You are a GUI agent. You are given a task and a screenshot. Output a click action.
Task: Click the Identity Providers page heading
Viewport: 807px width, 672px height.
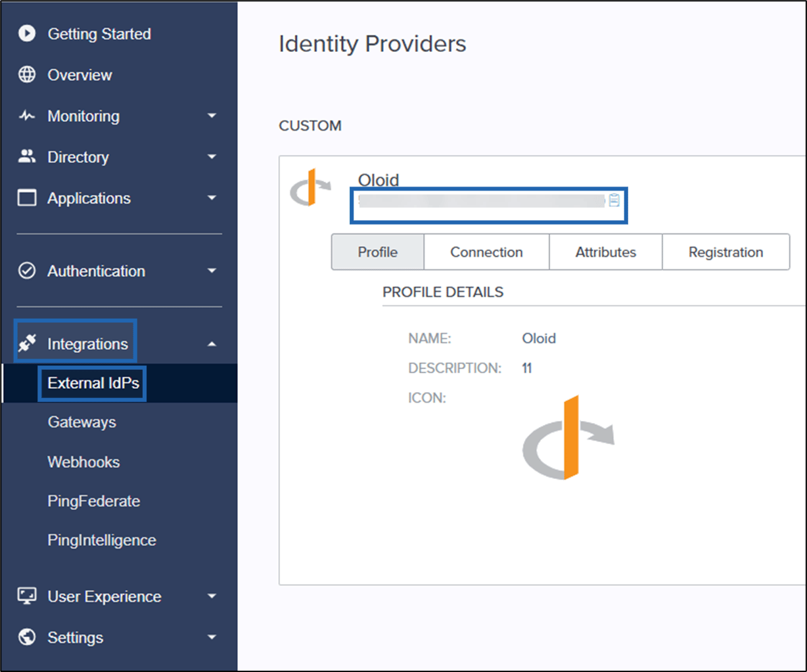click(373, 44)
